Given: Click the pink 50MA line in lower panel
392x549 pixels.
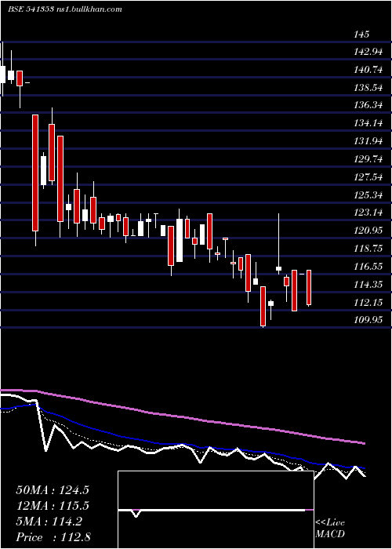Looking at the screenshot, I should click(x=182, y=416).
